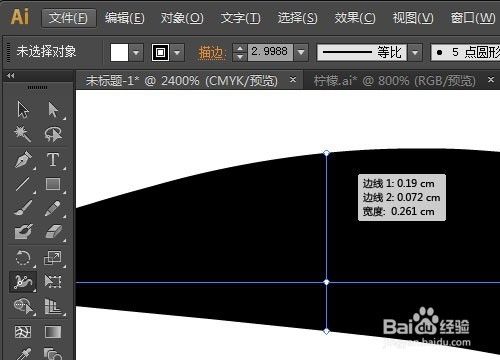
Task: Click the white fill color swatch
Action: [x=119, y=53]
